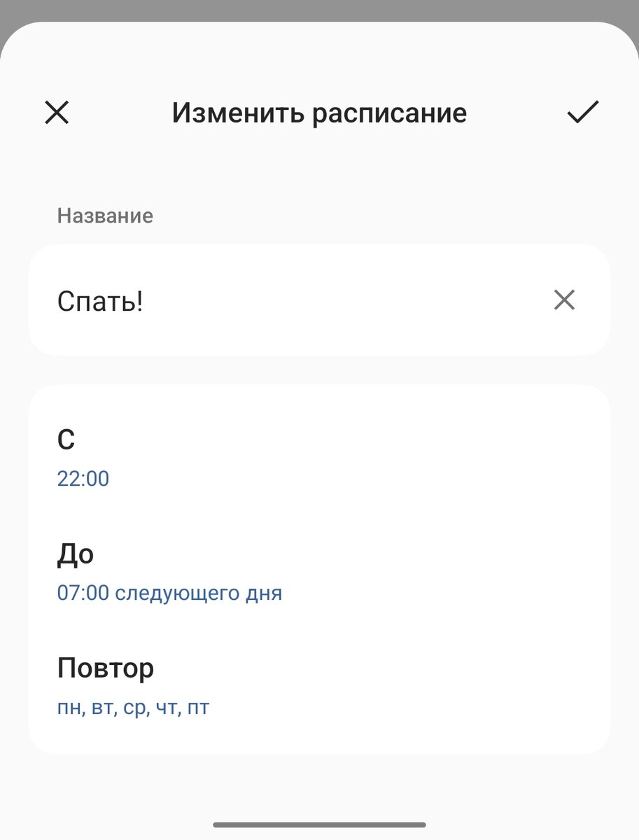Tap the bottom navigation gesture bar
The image size is (639, 840).
pyautogui.click(x=319, y=825)
